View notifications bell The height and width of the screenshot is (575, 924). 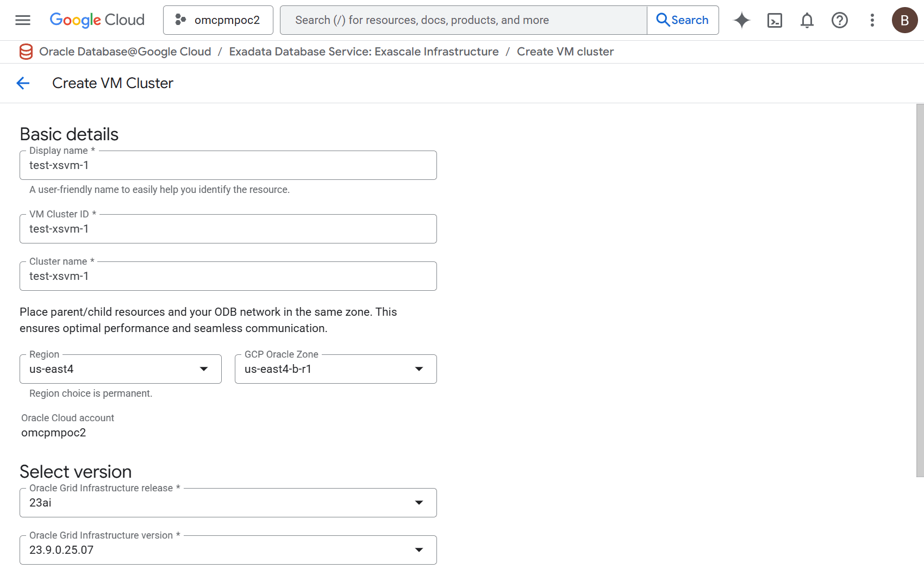pos(807,20)
